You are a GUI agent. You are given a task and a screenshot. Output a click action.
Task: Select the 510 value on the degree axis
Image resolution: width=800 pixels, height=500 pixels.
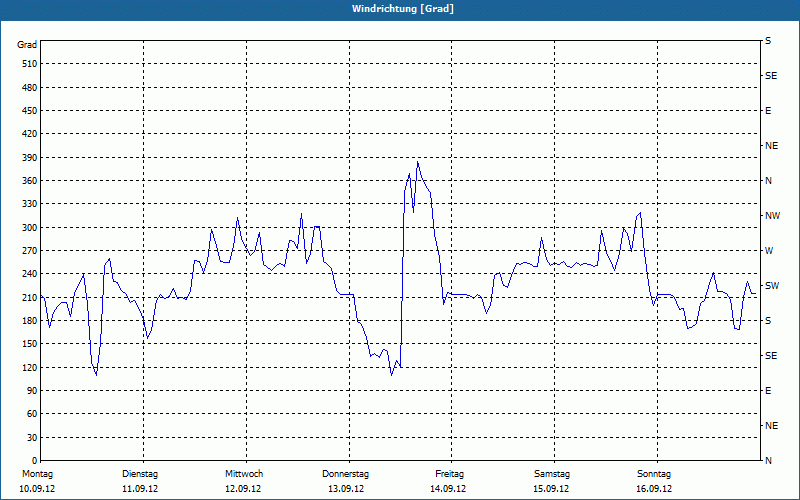point(30,64)
